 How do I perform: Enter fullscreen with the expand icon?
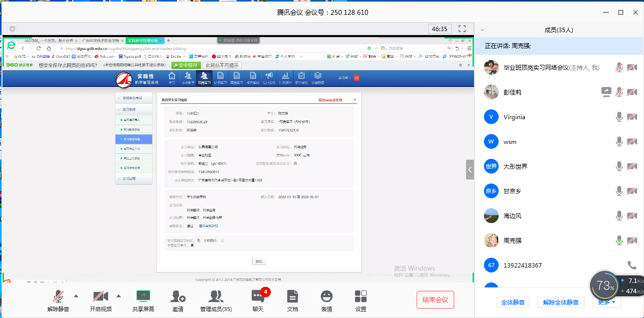(x=462, y=29)
